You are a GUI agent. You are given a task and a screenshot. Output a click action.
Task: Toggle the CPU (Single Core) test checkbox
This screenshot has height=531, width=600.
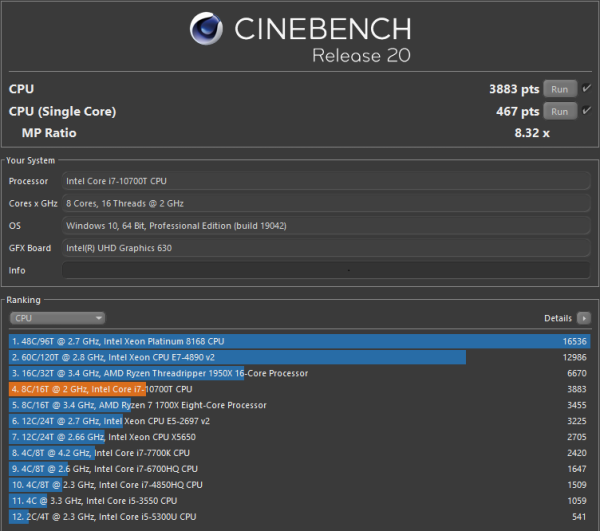click(586, 111)
